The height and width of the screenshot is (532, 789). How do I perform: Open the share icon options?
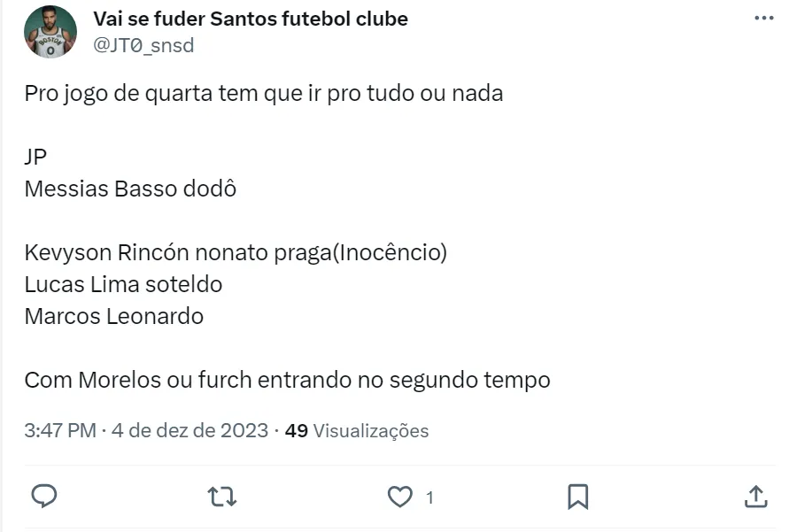[x=755, y=497]
